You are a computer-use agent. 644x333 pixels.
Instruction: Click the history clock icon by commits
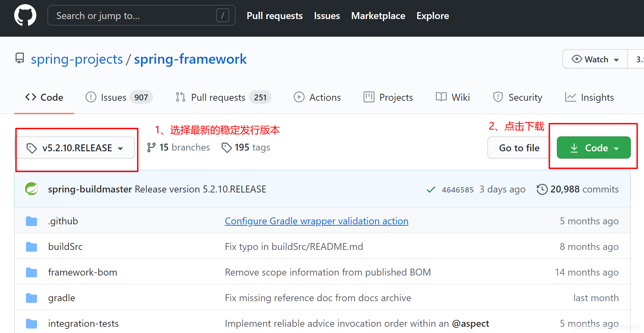pyautogui.click(x=542, y=189)
